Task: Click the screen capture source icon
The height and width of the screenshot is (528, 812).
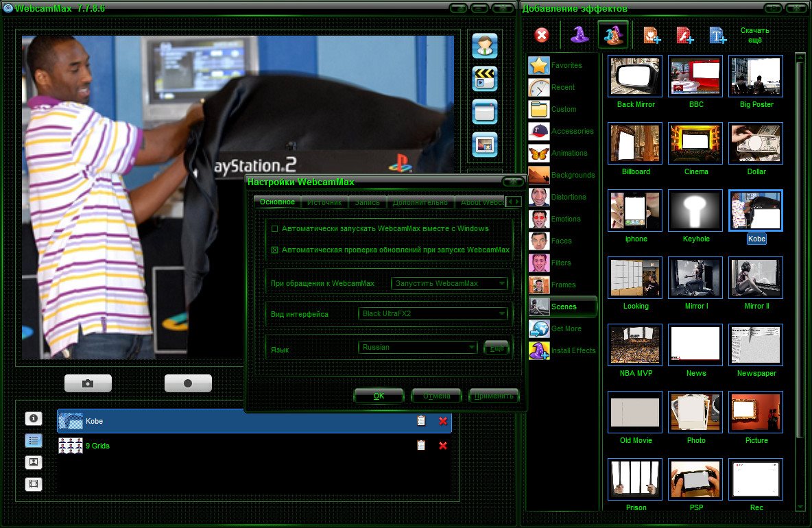Action: tap(485, 112)
